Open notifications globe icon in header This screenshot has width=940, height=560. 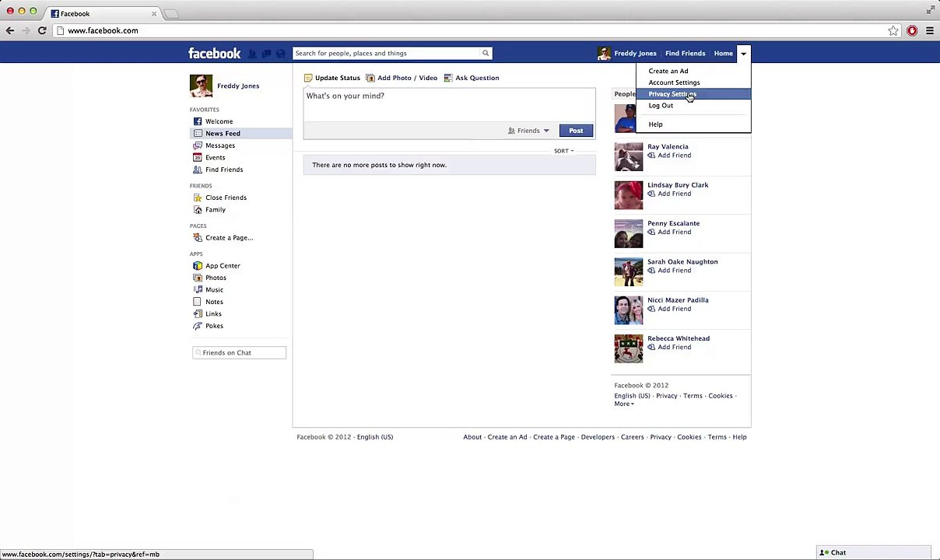coord(281,54)
